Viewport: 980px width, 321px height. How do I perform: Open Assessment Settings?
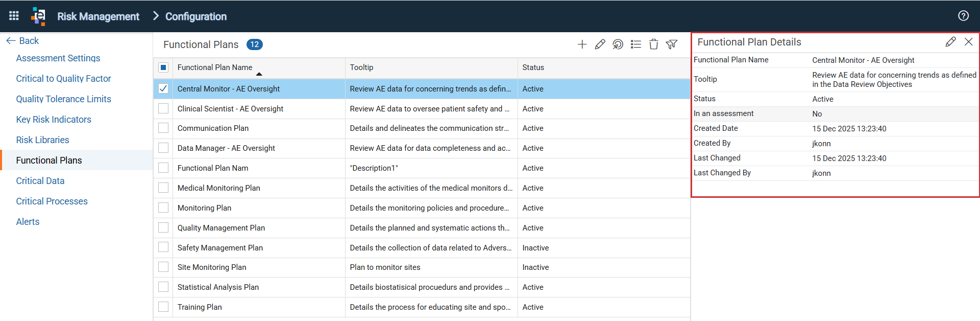click(x=58, y=58)
